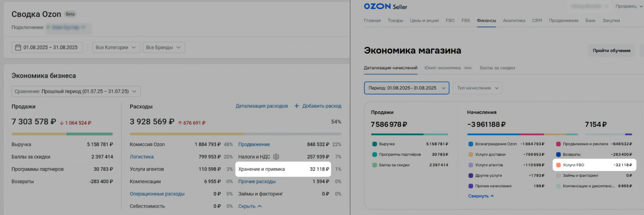644x215 pixels.
Task: Open the Тип начисления dropdown
Action: [x=478, y=88]
